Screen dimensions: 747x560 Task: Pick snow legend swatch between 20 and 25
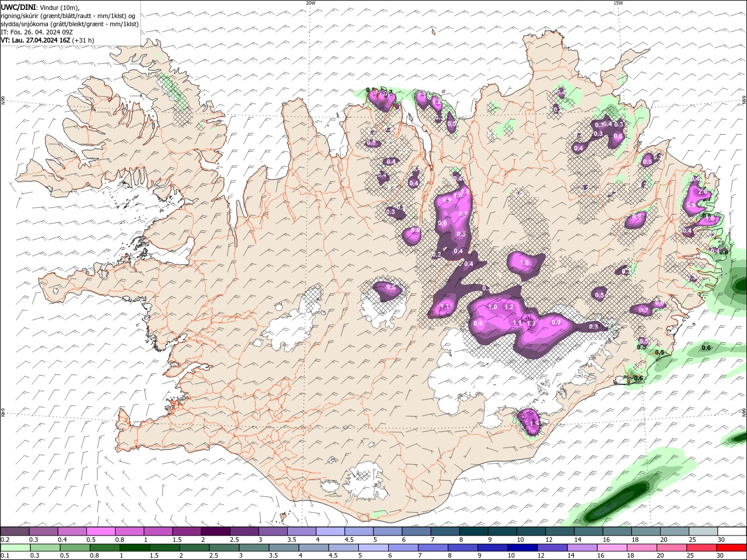(674, 531)
